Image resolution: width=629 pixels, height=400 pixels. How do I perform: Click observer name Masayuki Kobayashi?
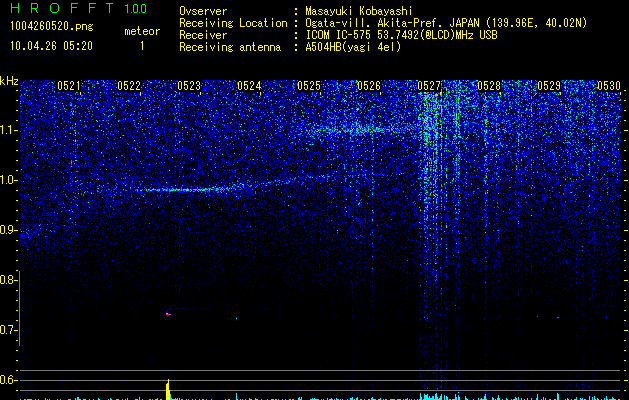359,11
